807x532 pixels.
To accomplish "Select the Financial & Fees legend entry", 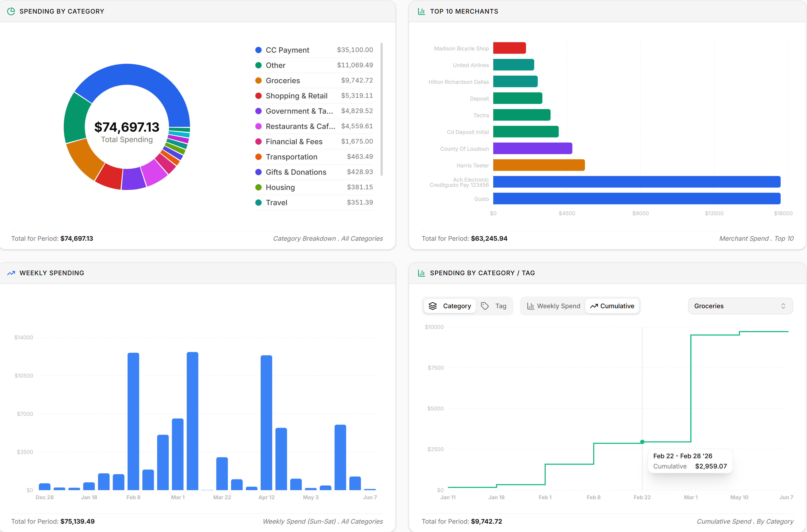I will (x=314, y=141).
